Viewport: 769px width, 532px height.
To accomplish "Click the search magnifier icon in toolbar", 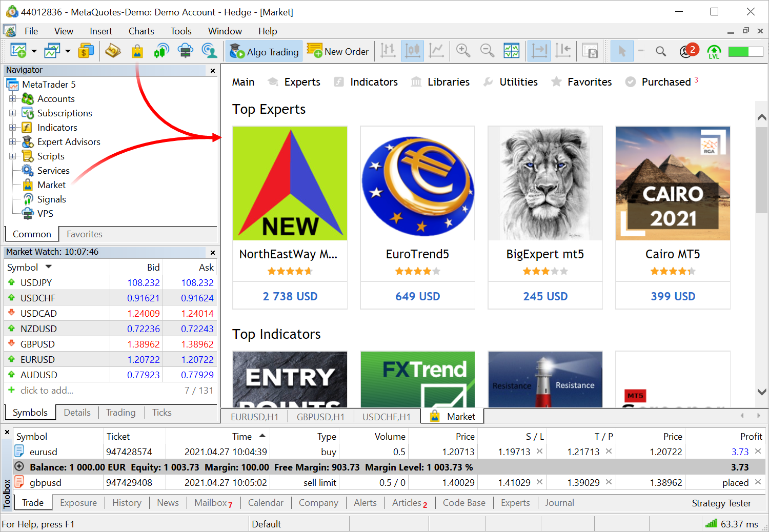I will (661, 51).
